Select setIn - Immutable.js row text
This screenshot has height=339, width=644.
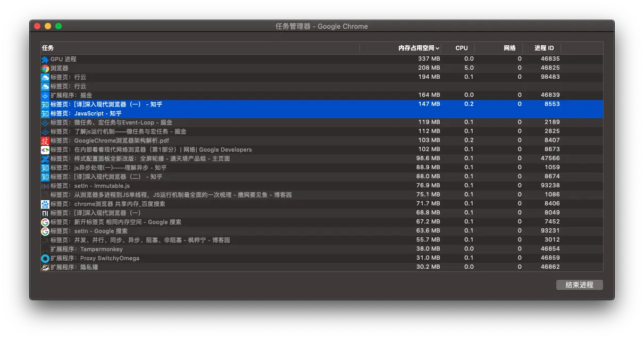(90, 186)
